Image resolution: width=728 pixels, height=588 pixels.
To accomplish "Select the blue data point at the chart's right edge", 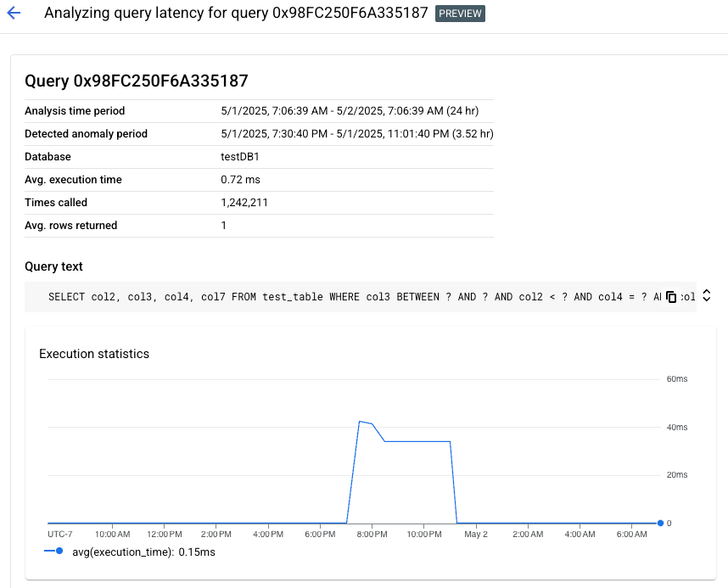I will (x=660, y=521).
